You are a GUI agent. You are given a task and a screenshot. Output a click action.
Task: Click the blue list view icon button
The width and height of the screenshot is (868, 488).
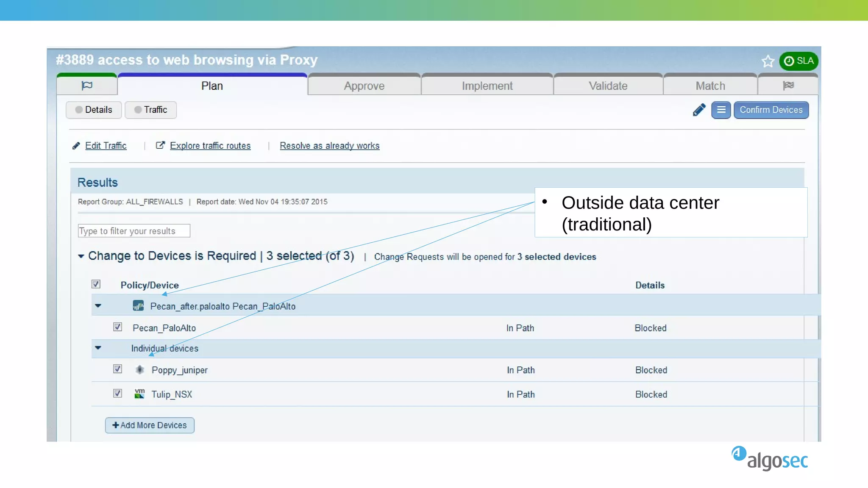721,110
